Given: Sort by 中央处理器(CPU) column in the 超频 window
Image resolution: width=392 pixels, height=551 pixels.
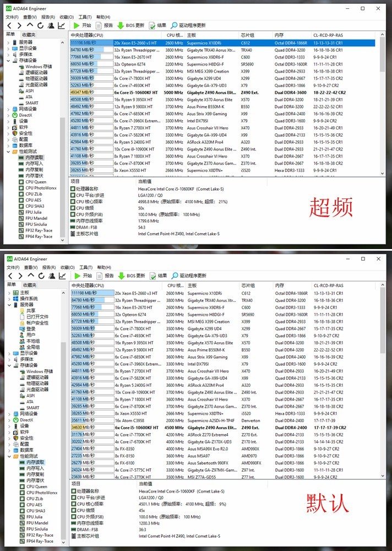Looking at the screenshot, I should [115, 35].
